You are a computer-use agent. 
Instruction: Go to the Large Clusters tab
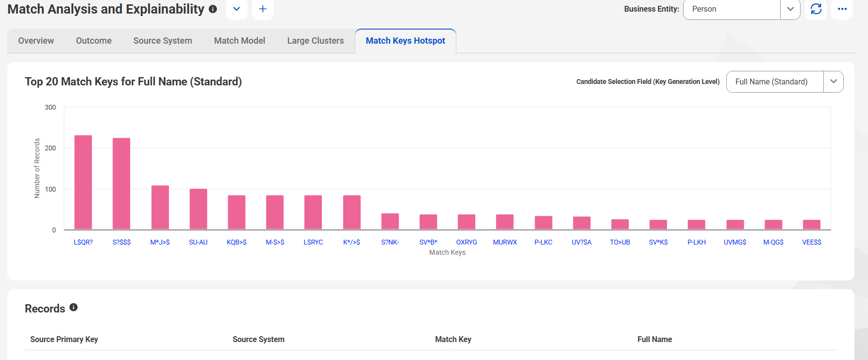tap(316, 41)
